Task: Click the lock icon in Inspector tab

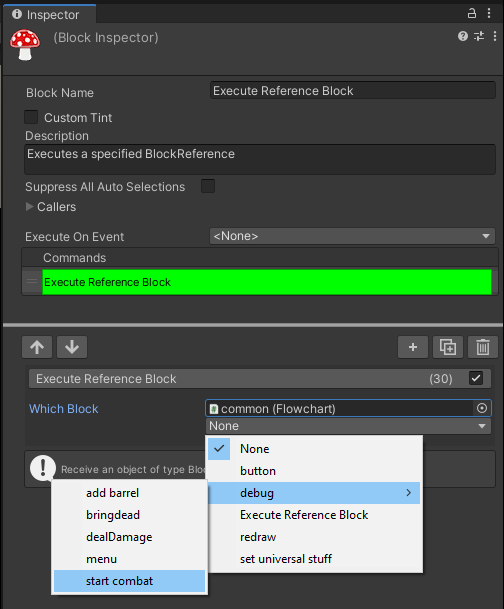Action: pos(471,14)
